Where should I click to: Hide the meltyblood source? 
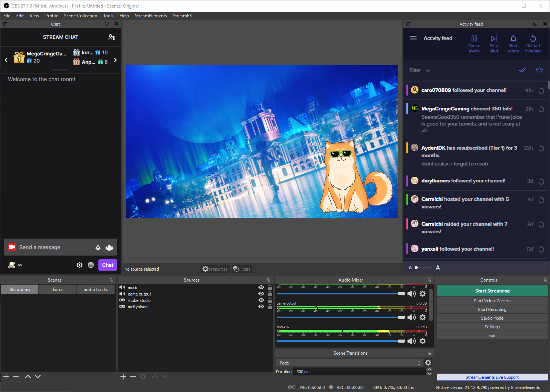(261, 307)
